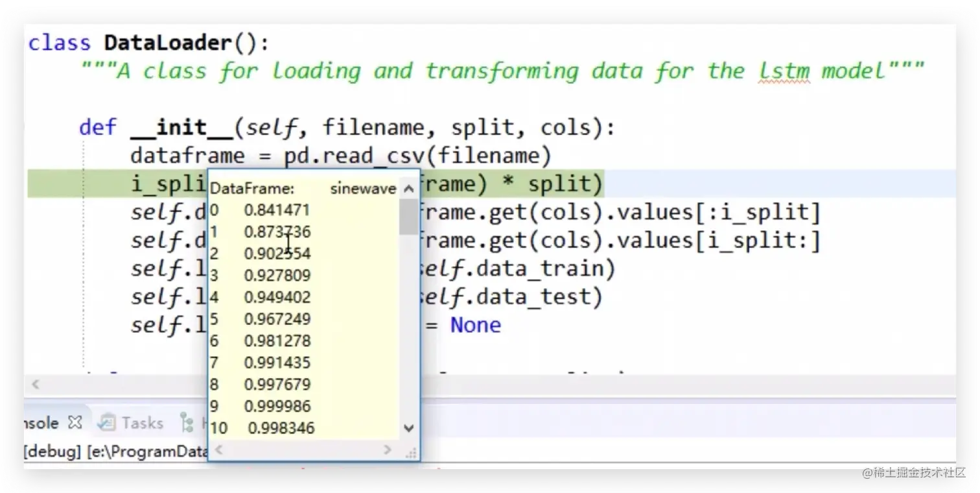980x493 pixels.
Task: Select row 9 value 0.999986
Action: point(277,406)
